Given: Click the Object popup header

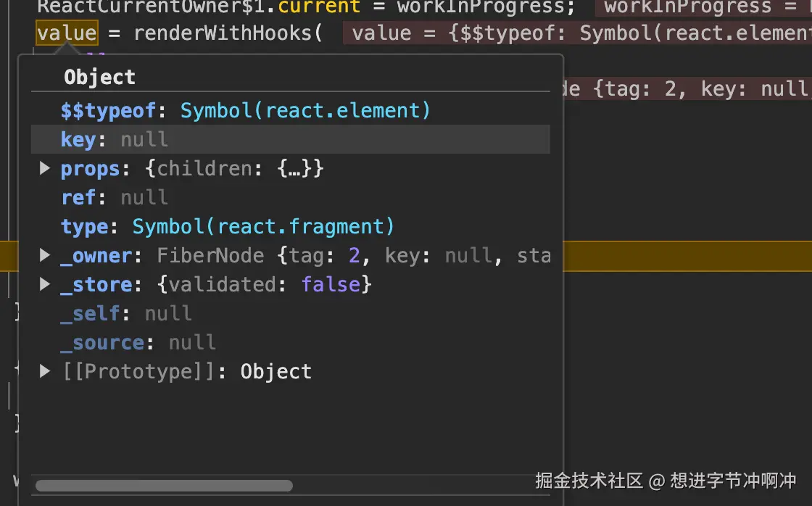Looking at the screenshot, I should [99, 78].
